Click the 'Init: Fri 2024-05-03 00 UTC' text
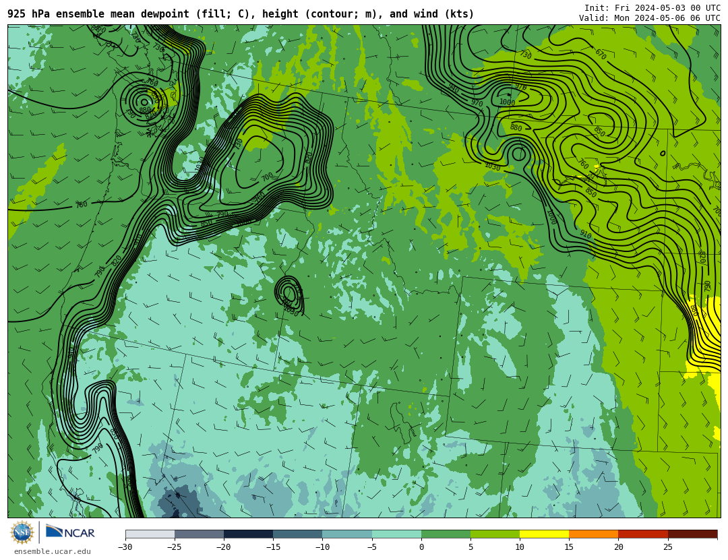Viewport: 728px width, 560px height. point(653,8)
